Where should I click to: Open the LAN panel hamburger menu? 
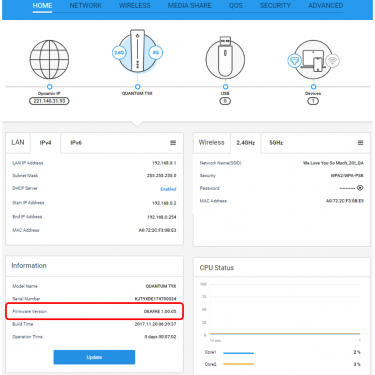pos(173,143)
